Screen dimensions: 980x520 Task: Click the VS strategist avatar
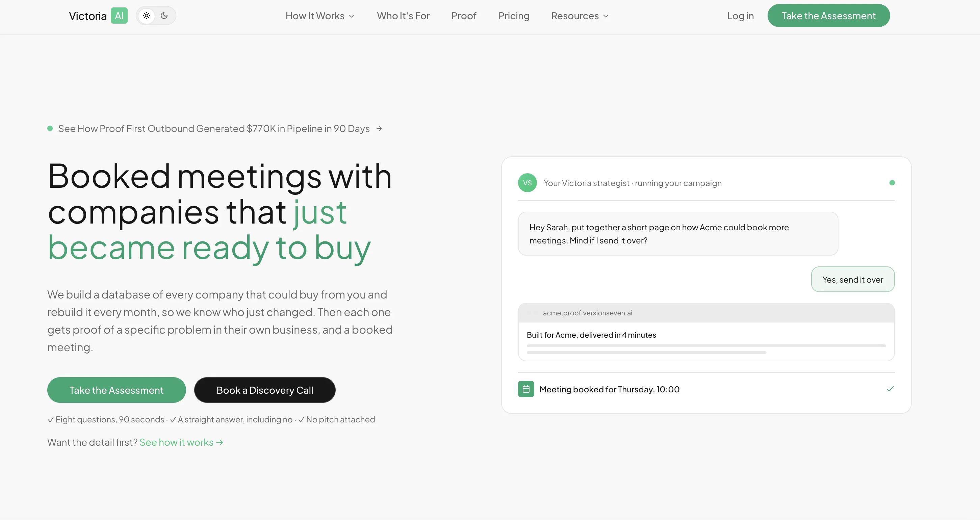point(527,183)
